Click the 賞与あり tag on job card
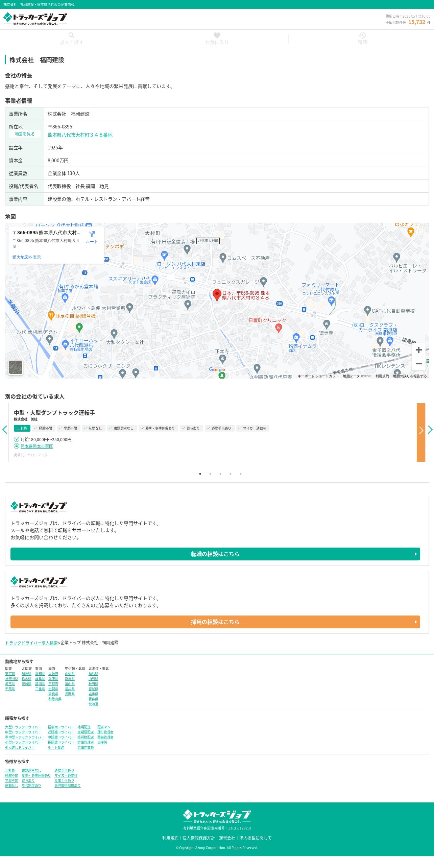 191,428
